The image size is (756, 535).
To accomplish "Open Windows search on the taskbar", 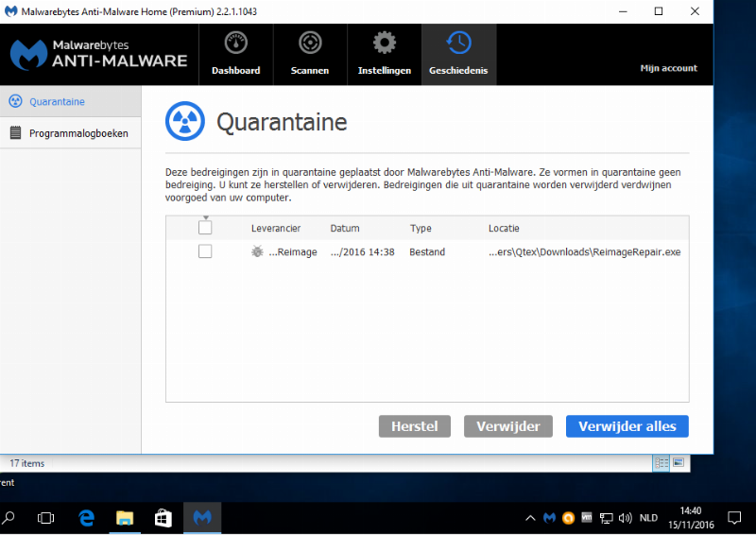I will coord(9,518).
